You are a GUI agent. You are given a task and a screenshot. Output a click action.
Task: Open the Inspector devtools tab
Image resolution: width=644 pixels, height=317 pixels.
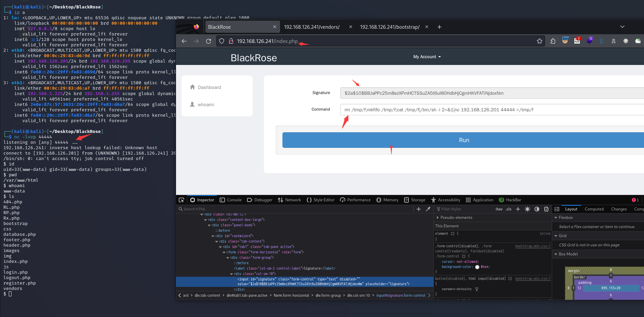[x=202, y=200]
